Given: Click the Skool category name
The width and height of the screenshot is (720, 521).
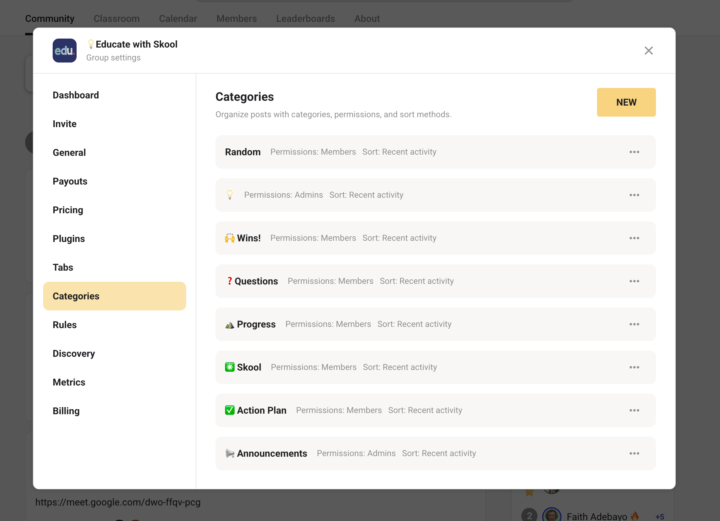Looking at the screenshot, I should pos(249,367).
